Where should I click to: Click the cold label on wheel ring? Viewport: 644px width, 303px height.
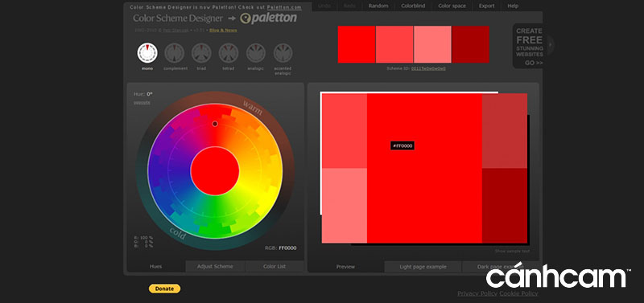178,233
